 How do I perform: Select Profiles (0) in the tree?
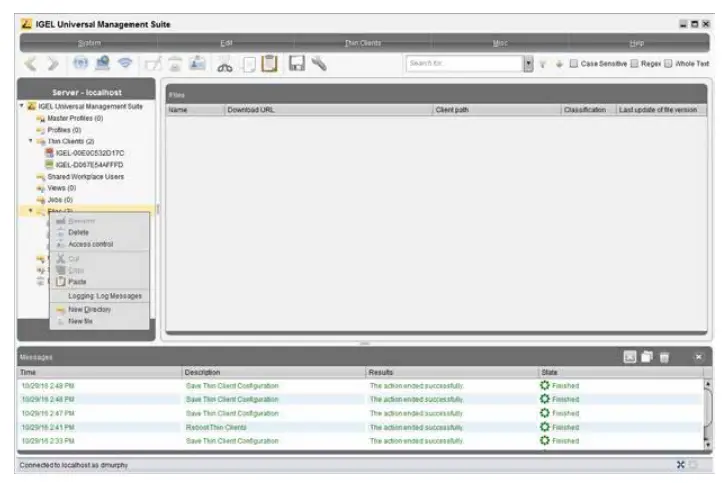point(64,130)
